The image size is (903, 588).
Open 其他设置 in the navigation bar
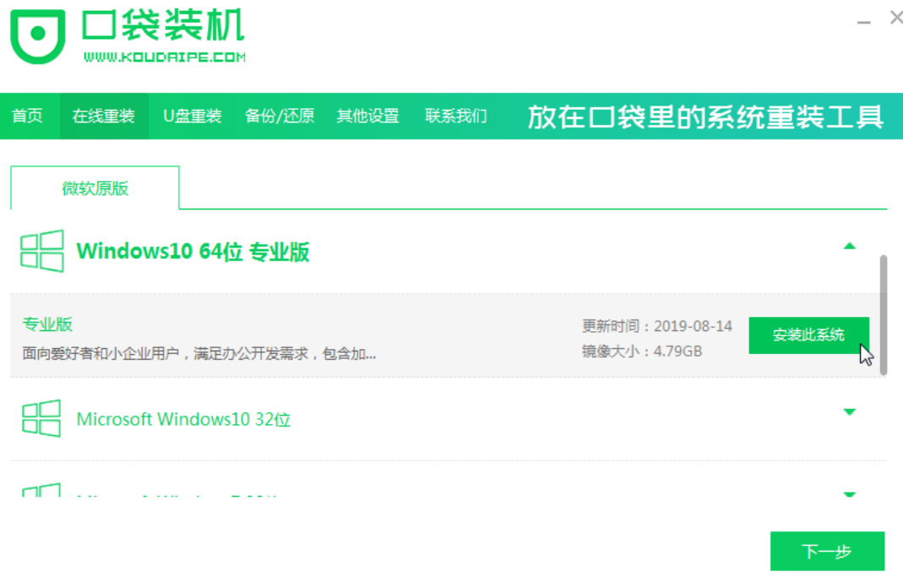(368, 116)
